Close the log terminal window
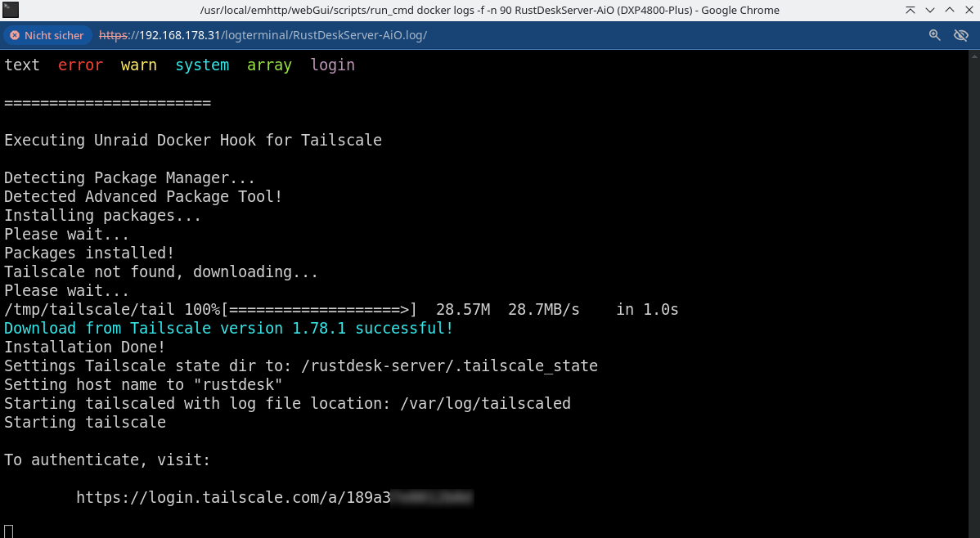The image size is (980, 538). [969, 10]
